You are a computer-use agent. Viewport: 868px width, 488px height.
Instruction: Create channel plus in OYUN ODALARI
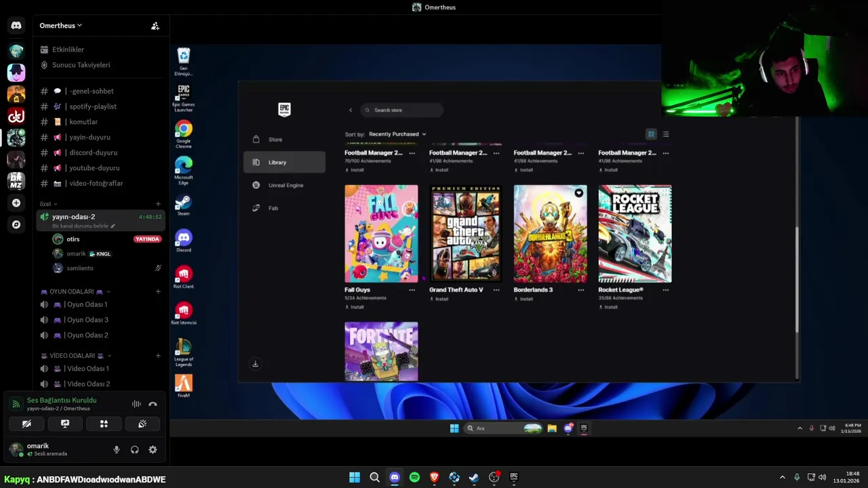(x=158, y=291)
